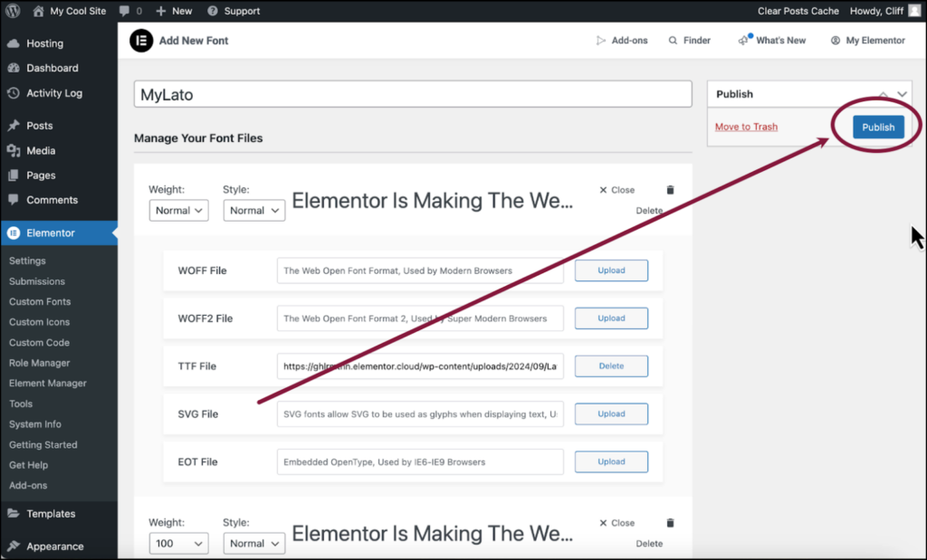The width and height of the screenshot is (927, 560).
Task: Open the Finder search
Action: 689,40
